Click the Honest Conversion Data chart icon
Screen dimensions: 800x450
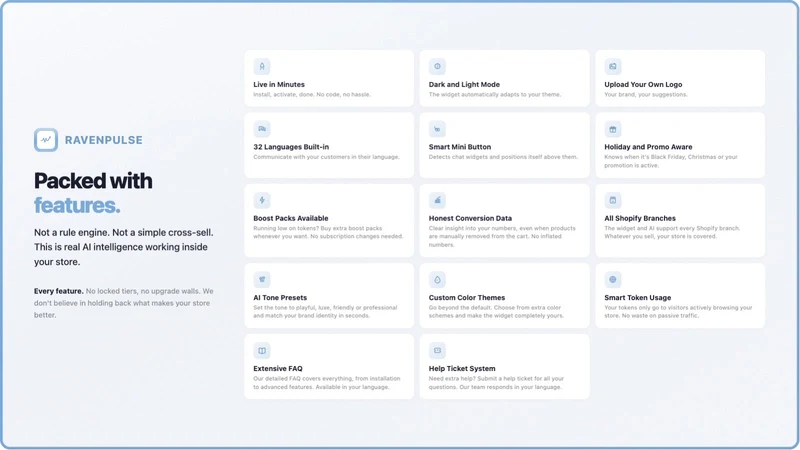point(437,201)
